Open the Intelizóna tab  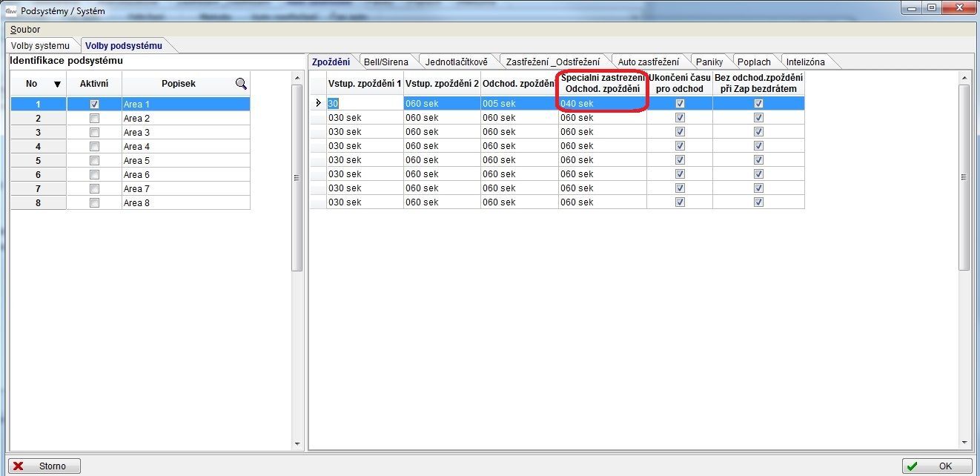pyautogui.click(x=805, y=62)
